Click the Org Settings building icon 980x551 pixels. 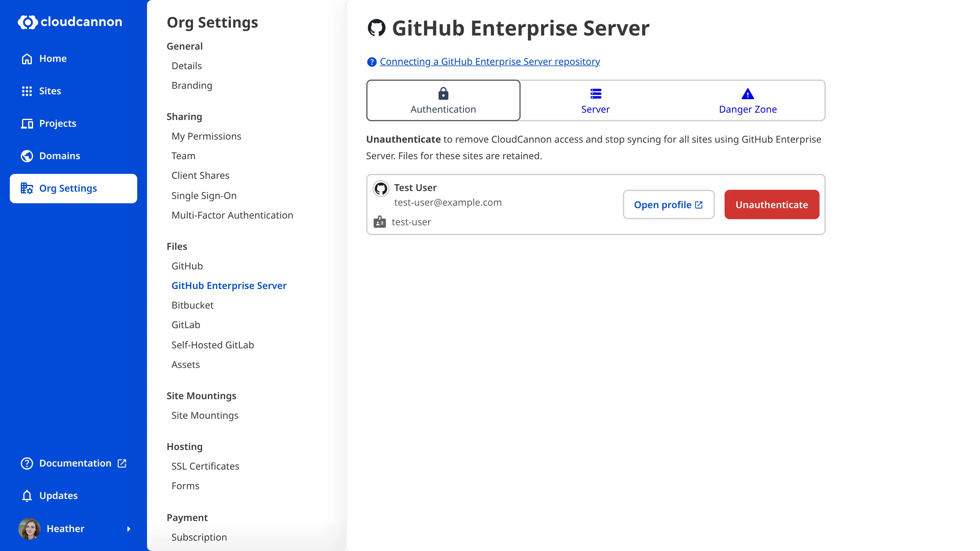27,188
